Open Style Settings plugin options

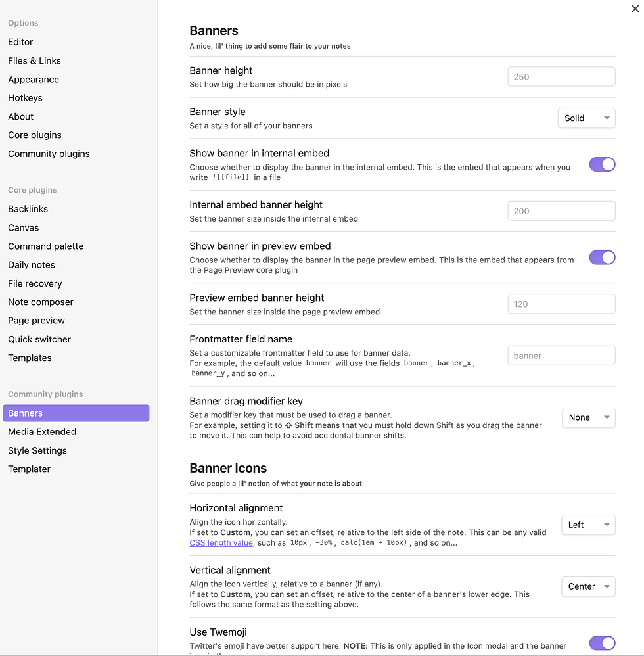pyautogui.click(x=37, y=450)
